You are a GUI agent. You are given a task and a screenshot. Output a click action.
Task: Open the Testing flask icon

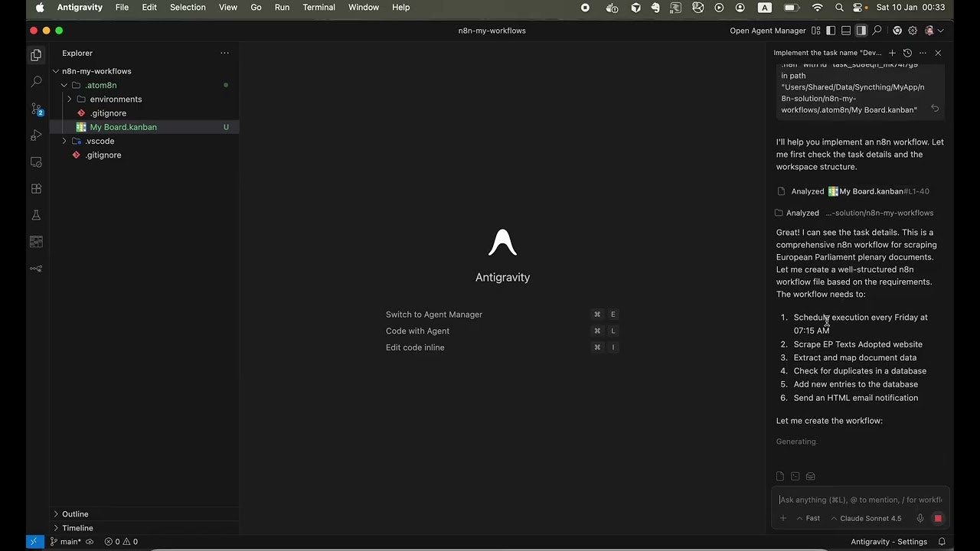pos(36,215)
